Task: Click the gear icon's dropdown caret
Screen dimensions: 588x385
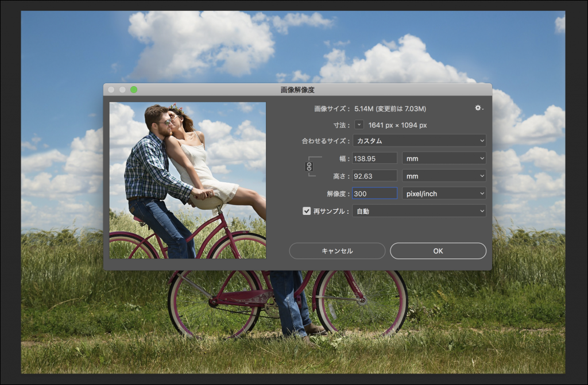Action: pos(482,110)
